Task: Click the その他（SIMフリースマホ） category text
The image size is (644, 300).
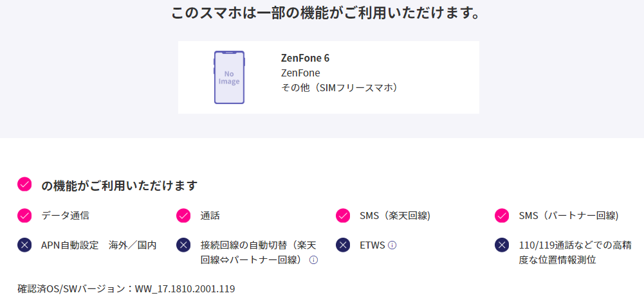Action: click(340, 88)
